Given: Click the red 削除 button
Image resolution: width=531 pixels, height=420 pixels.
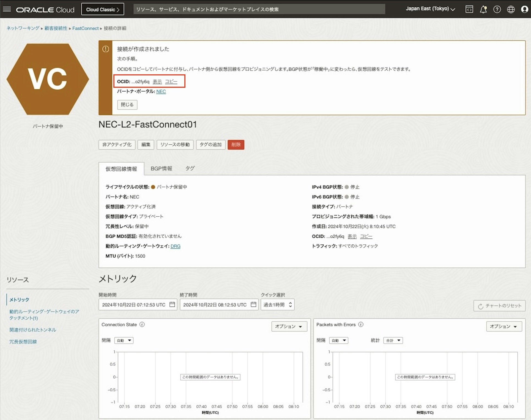Looking at the screenshot, I should 236,144.
